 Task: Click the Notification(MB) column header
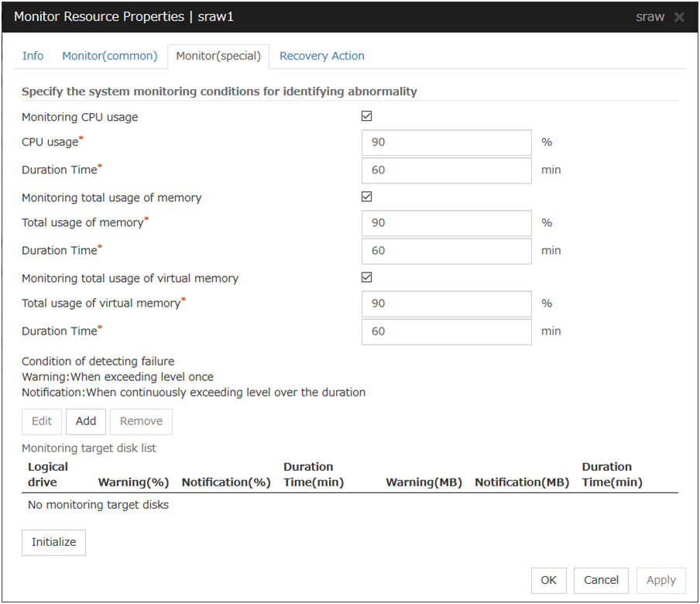click(x=521, y=482)
